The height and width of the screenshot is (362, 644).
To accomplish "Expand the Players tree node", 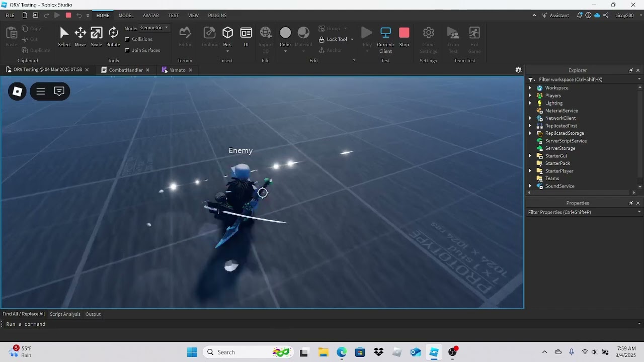I will pos(530,96).
